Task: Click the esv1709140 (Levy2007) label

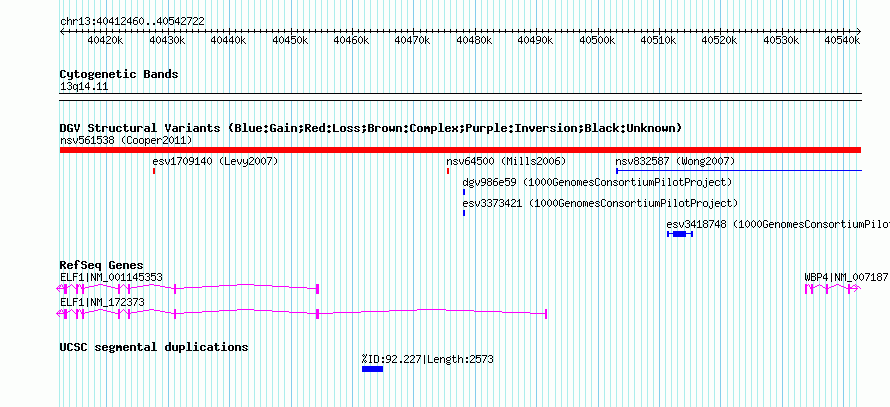Action: 215,161
